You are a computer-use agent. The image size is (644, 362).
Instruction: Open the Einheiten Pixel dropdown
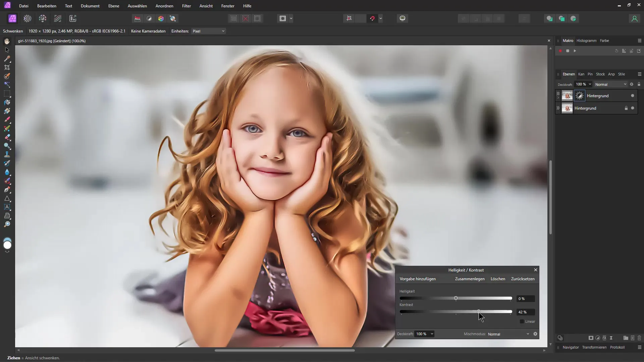click(209, 31)
